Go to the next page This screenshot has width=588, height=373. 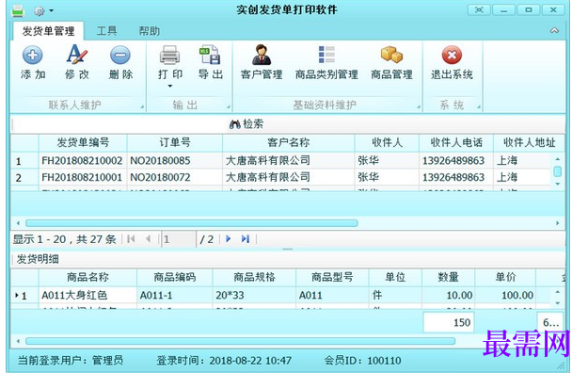tap(228, 239)
